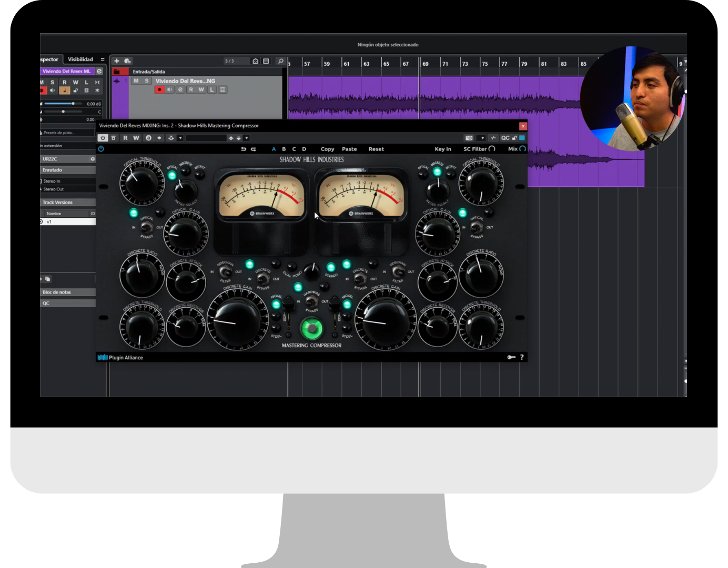Click the Inspector lock icon
The height and width of the screenshot is (568, 728).
coord(76,90)
